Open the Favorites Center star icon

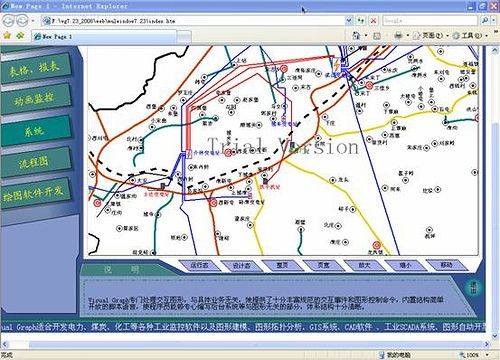pyautogui.click(x=7, y=35)
